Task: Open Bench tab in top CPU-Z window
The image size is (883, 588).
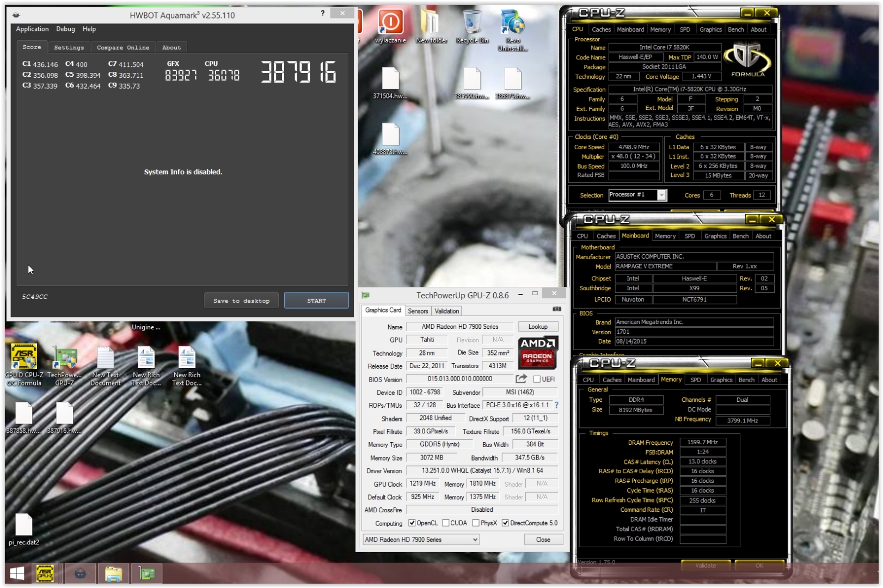Action: point(735,29)
